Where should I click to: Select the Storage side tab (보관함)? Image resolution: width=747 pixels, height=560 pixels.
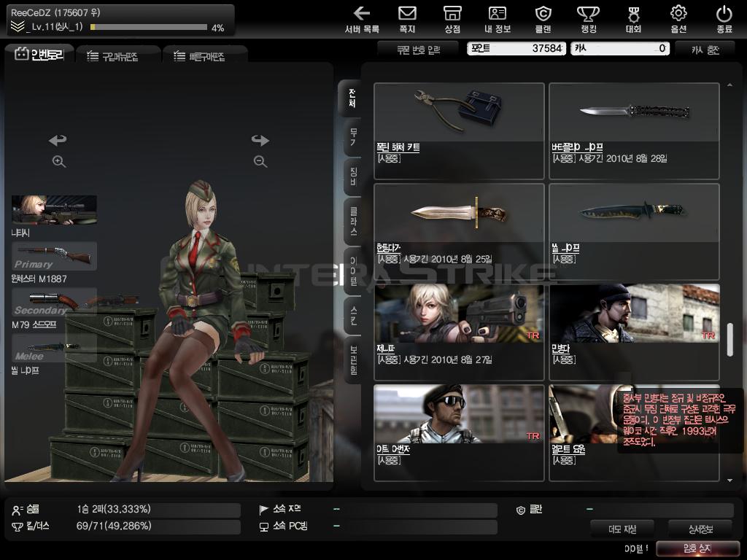[353, 359]
